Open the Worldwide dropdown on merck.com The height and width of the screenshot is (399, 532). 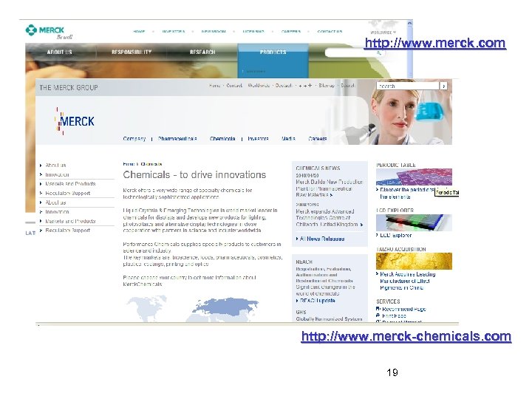coord(383,33)
